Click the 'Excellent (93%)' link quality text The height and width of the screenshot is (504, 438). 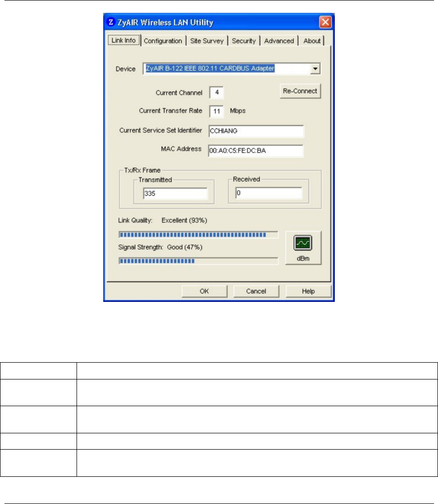[x=184, y=220]
